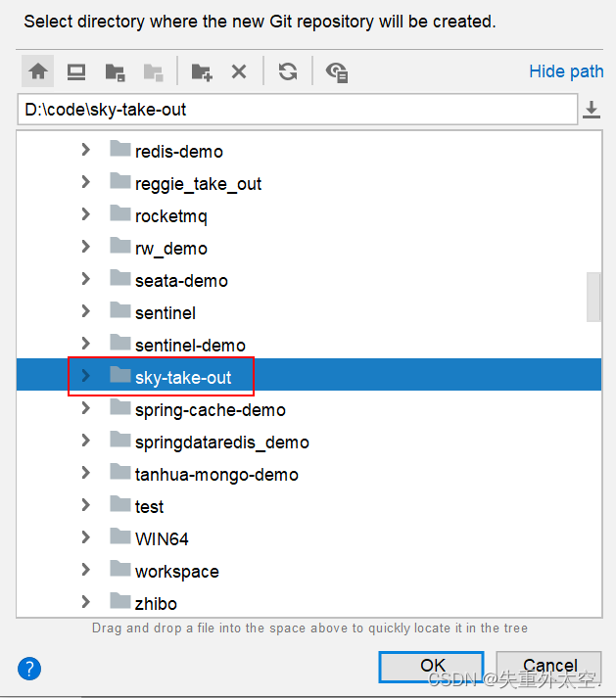Viewport: 616px width, 698px height.
Task: Hide the path field link
Action: pyautogui.click(x=566, y=71)
